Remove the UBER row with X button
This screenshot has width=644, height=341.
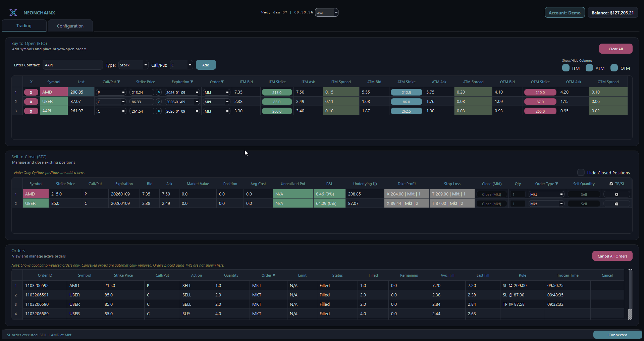pos(31,102)
